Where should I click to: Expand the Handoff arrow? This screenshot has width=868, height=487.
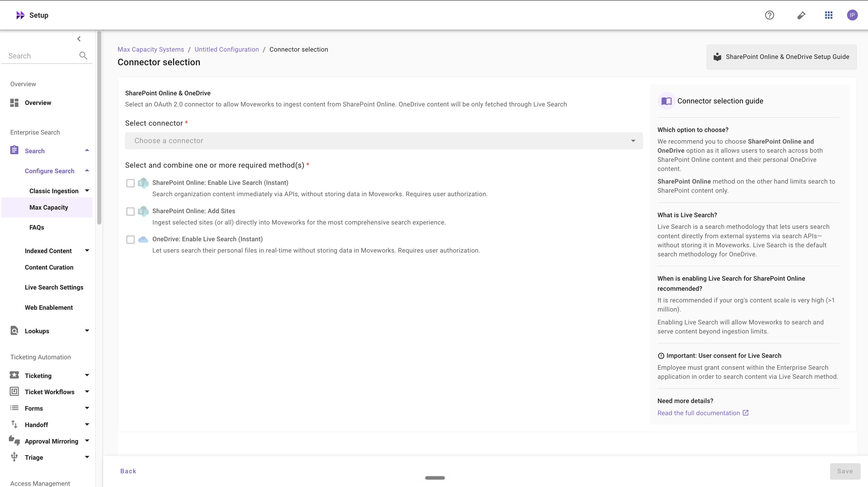click(x=87, y=425)
